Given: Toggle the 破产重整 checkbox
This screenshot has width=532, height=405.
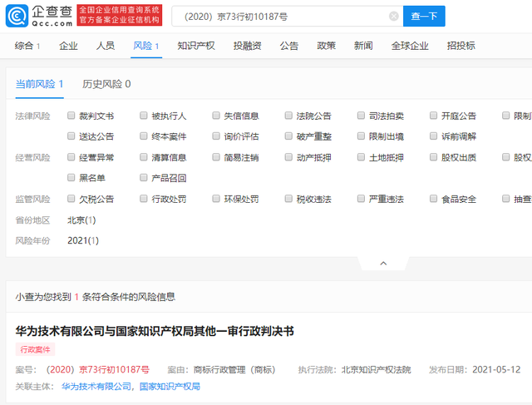Looking at the screenshot, I should (289, 136).
